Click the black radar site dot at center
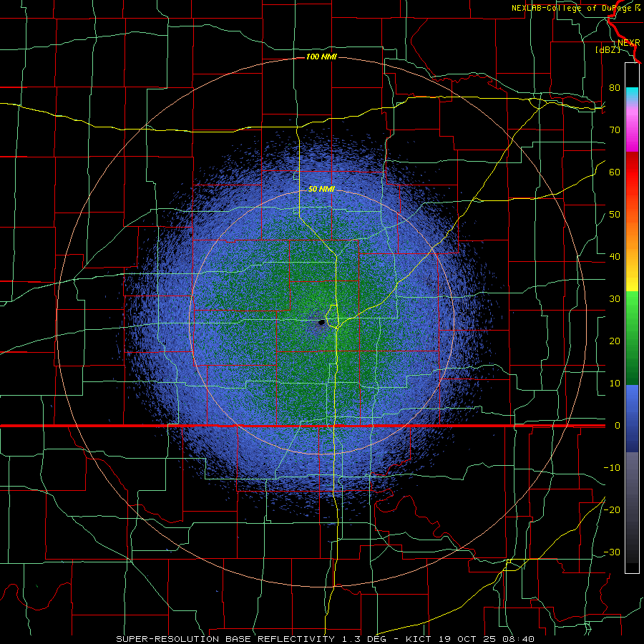The width and height of the screenshot is (644, 644). (x=321, y=323)
